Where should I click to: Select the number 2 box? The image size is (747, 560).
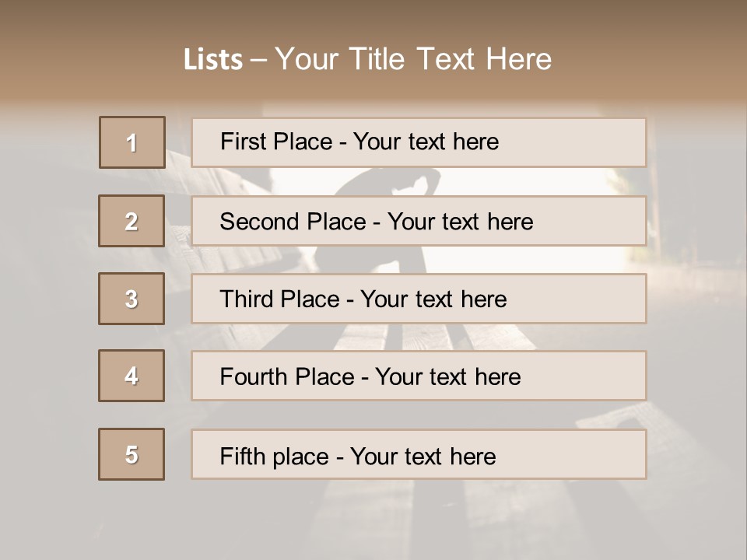pos(132,221)
